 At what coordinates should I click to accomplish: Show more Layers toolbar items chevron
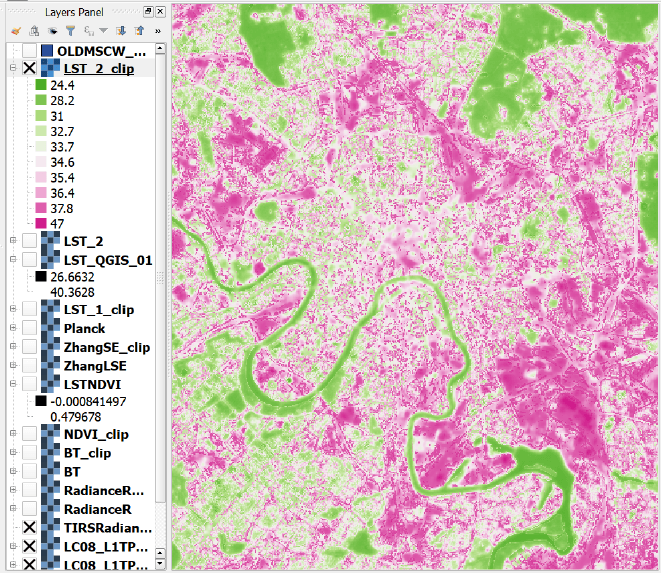pyautogui.click(x=158, y=31)
